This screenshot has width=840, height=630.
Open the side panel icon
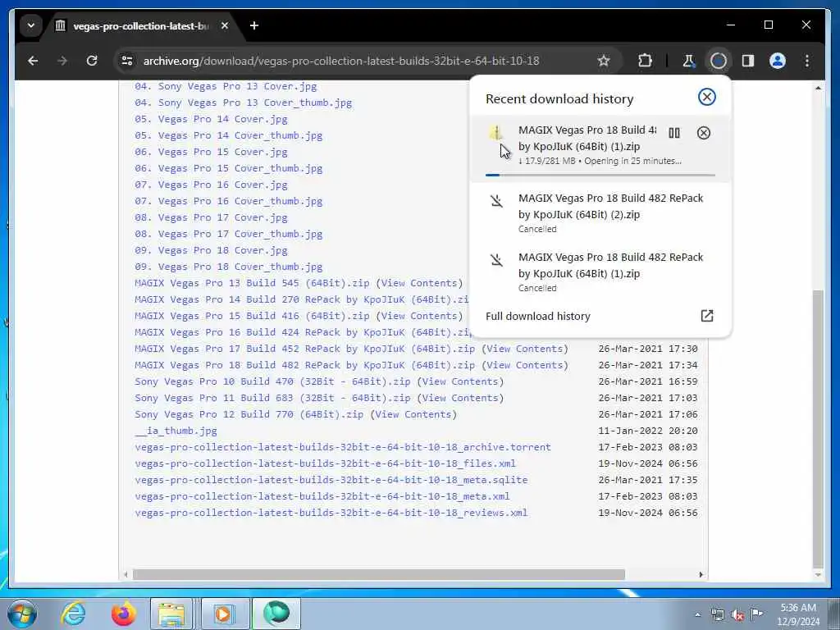748,61
